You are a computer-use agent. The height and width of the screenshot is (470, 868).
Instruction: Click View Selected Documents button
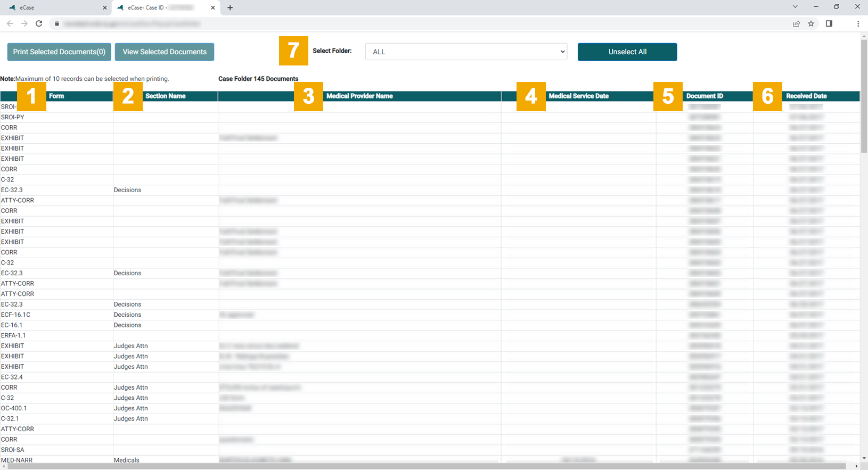[x=165, y=52]
